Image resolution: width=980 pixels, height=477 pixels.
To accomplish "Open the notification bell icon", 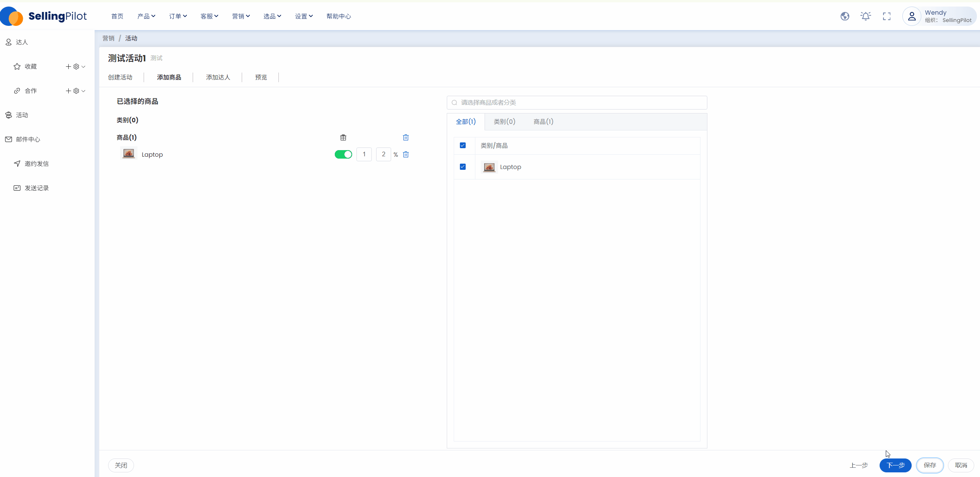I will coord(865,16).
